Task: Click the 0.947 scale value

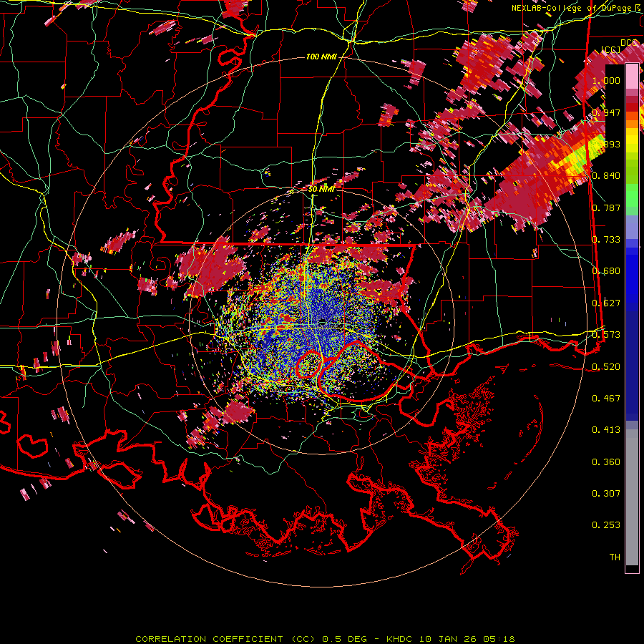Action: pyautogui.click(x=606, y=112)
